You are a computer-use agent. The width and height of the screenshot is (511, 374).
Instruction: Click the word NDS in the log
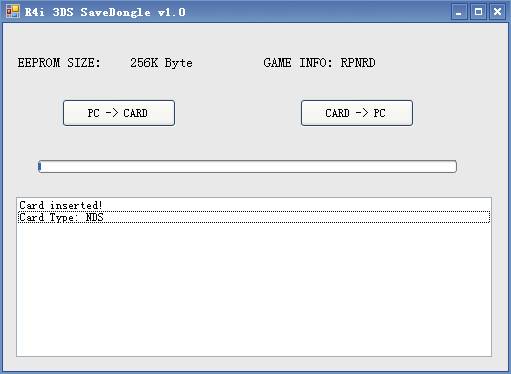pyautogui.click(x=95, y=217)
